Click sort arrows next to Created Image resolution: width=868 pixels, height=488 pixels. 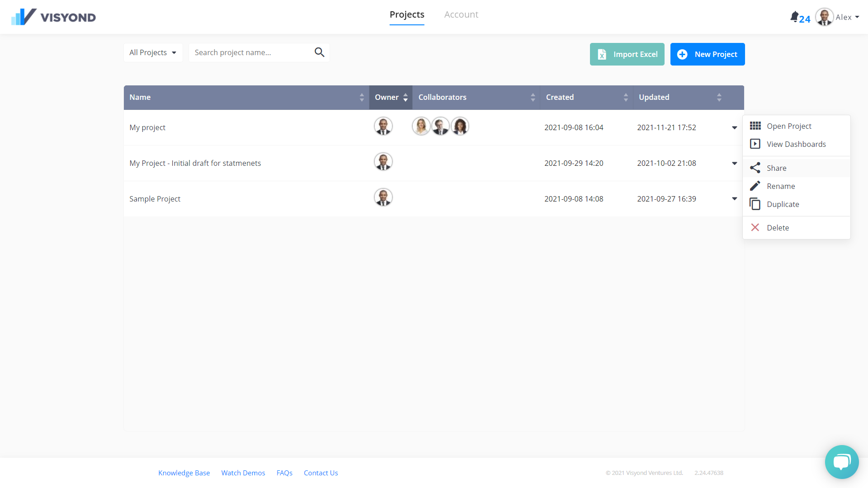click(x=626, y=97)
